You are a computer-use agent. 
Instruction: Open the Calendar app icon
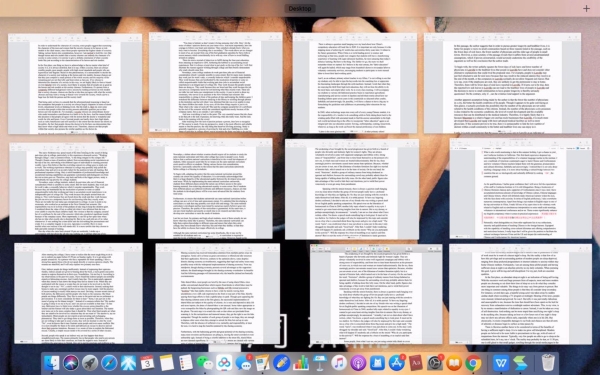[x=147, y=362]
